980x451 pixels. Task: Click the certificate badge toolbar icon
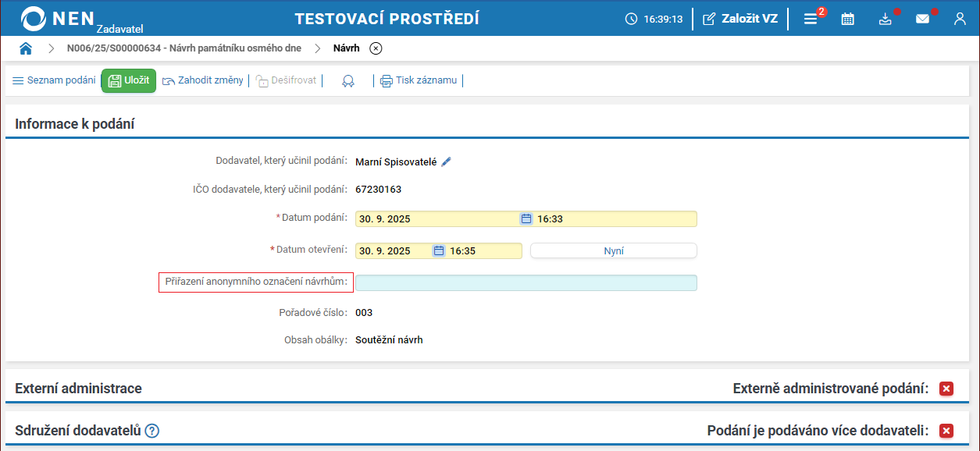click(349, 80)
